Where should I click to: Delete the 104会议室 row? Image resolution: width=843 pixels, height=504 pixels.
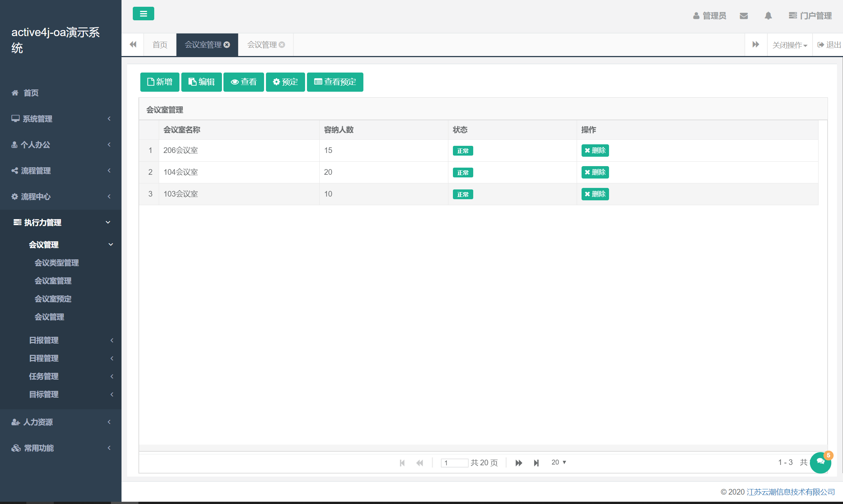595,172
